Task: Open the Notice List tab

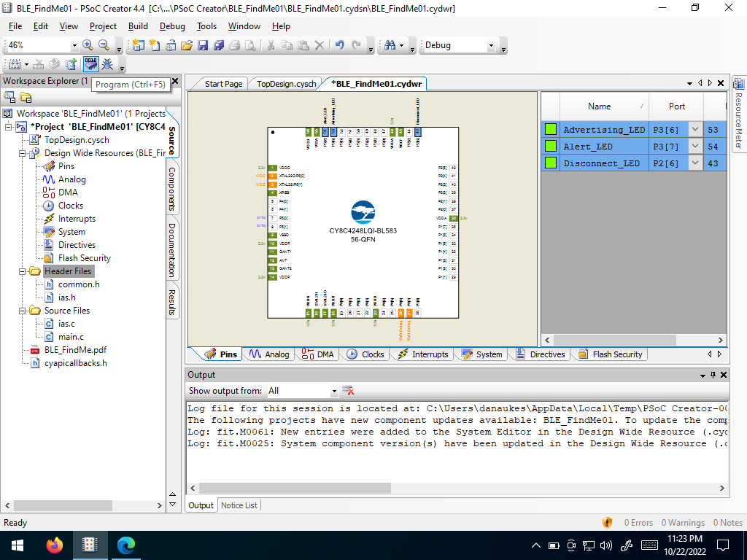Action: click(239, 506)
